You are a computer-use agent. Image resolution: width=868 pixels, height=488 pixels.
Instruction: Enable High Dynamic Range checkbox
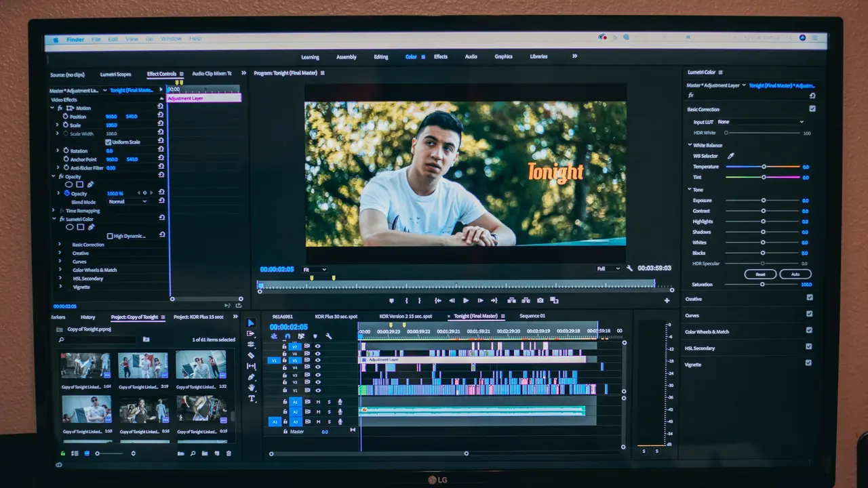110,236
